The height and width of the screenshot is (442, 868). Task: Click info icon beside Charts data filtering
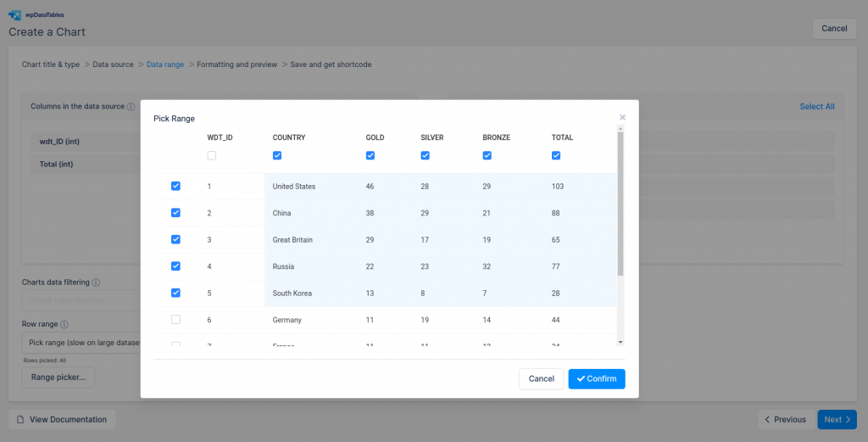[96, 283]
